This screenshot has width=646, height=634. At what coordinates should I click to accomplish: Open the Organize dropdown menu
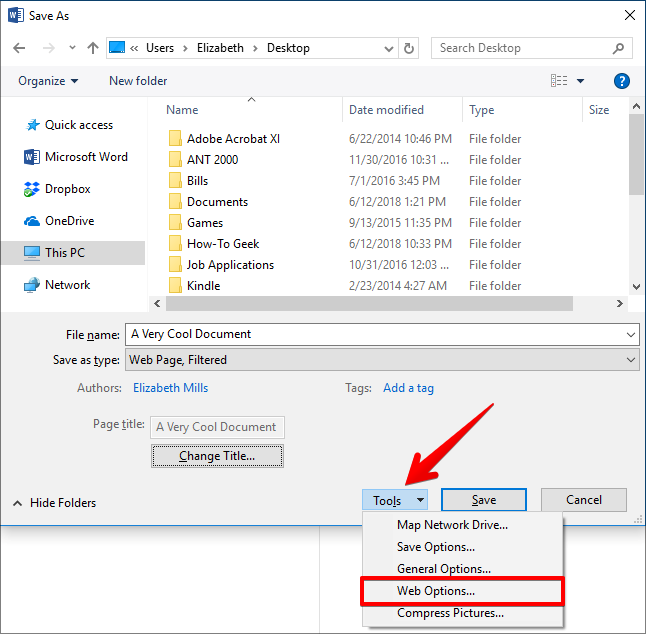pyautogui.click(x=47, y=81)
